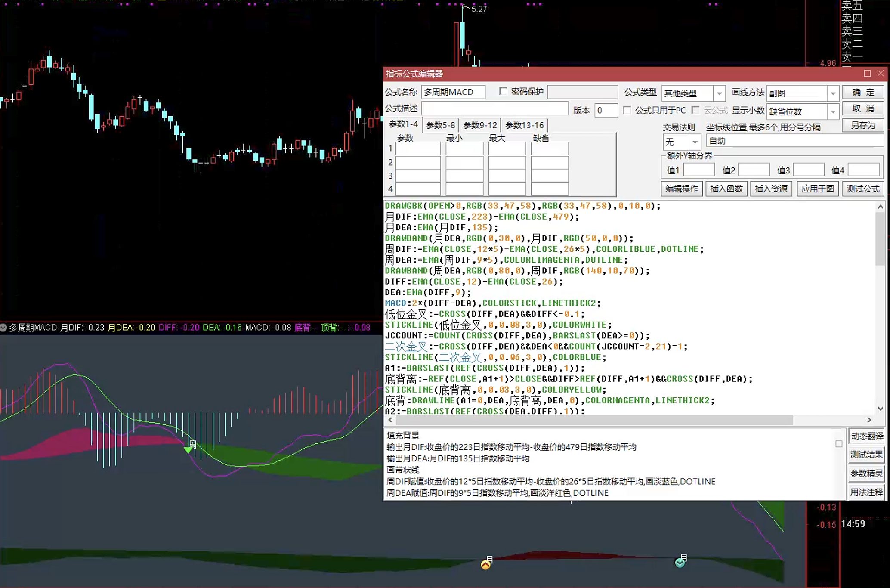Screen dimensions: 890x588
Task: Click parameter row 2 最大 field
Action: (x=507, y=162)
